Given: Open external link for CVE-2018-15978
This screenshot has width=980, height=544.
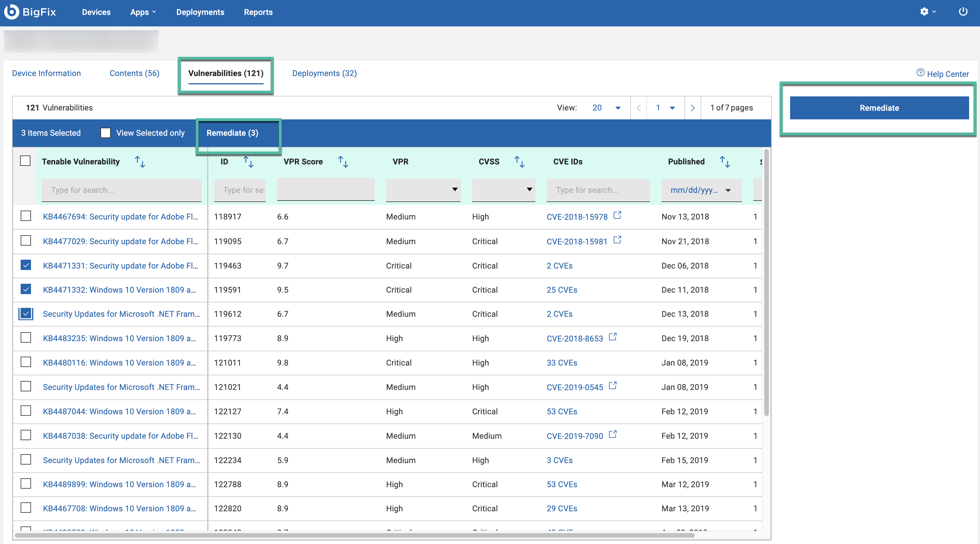Looking at the screenshot, I should coord(617,215).
